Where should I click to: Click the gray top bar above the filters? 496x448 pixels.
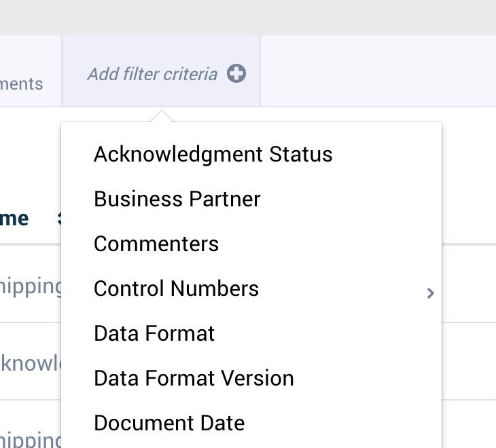[248, 18]
